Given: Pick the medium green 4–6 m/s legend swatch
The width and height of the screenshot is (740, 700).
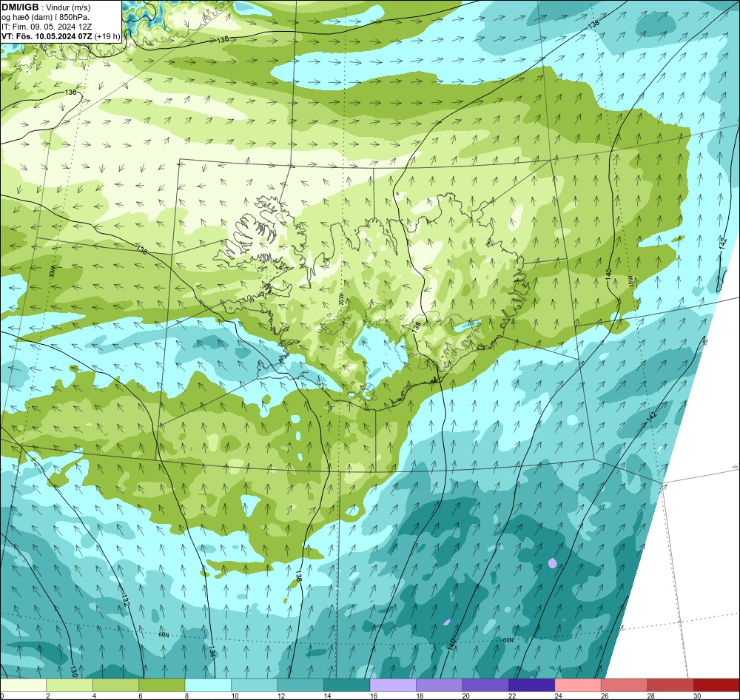Looking at the screenshot, I should [x=115, y=685].
